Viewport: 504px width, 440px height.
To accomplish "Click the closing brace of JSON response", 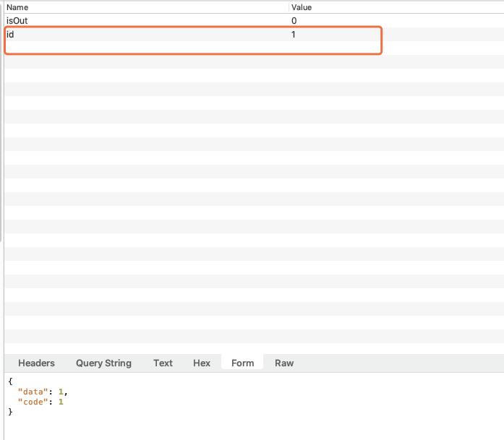I will [10, 411].
